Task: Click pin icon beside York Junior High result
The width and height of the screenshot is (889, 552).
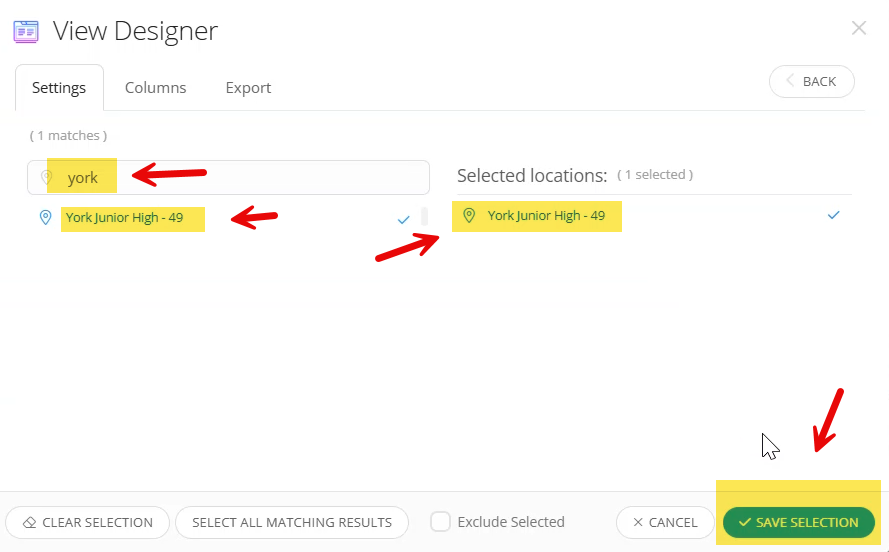Action: click(45, 218)
